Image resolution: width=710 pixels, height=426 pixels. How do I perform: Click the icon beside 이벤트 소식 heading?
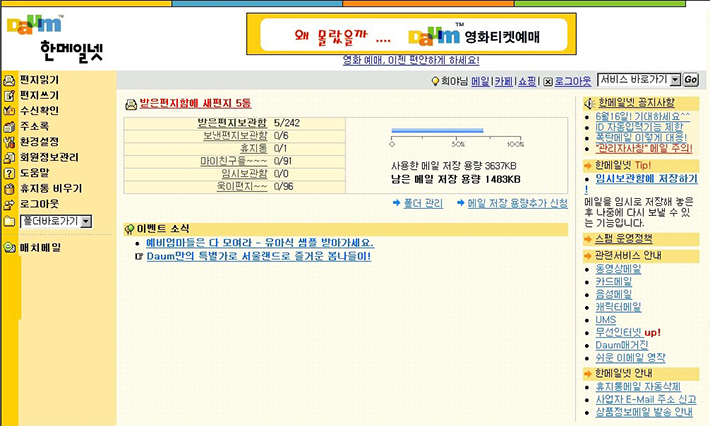click(x=130, y=229)
